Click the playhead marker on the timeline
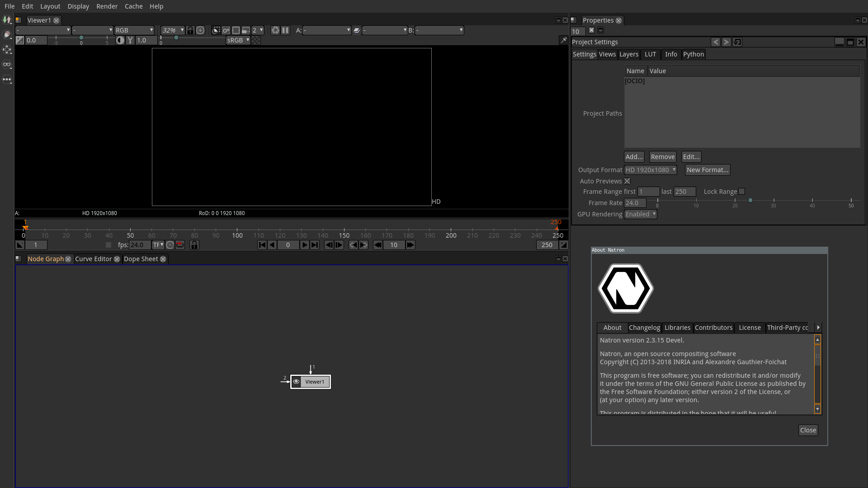 [x=25, y=227]
